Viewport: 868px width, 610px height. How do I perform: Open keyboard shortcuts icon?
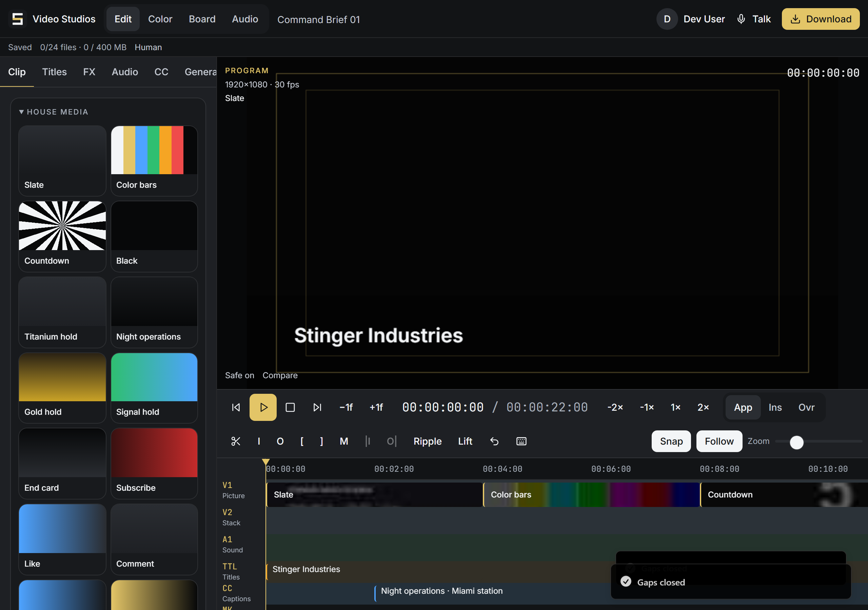(521, 441)
